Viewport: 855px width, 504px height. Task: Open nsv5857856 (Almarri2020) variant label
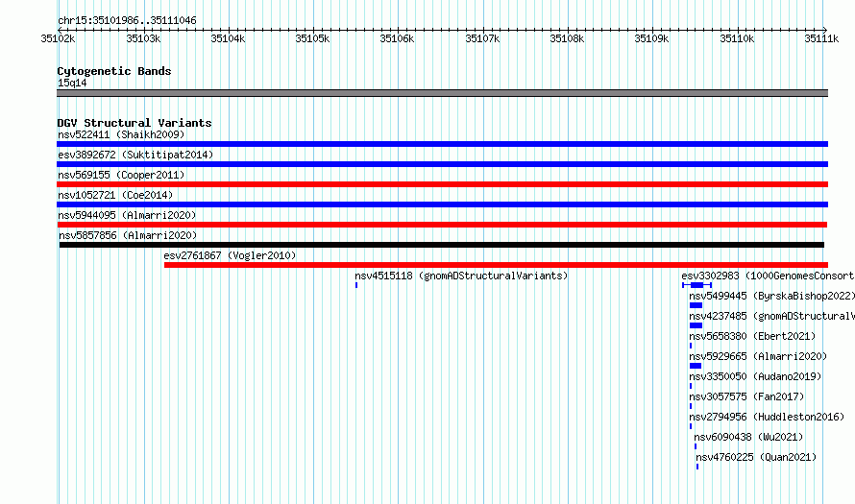click(128, 235)
